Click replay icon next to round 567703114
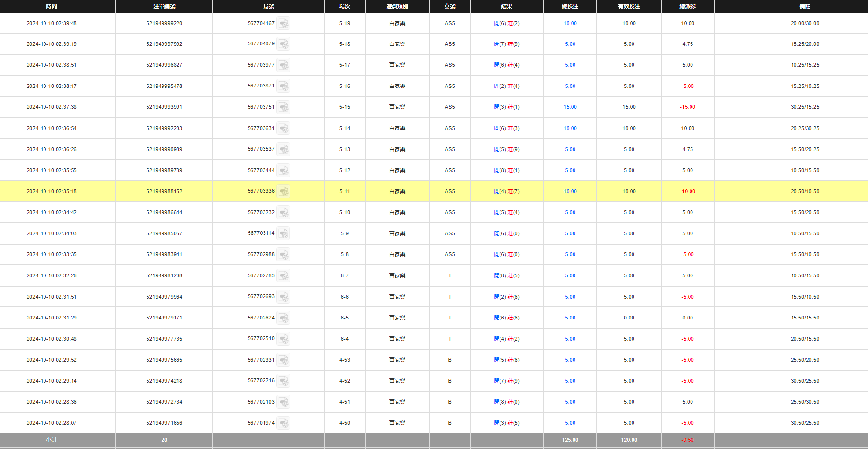The height and width of the screenshot is (449, 868). pyautogui.click(x=283, y=234)
